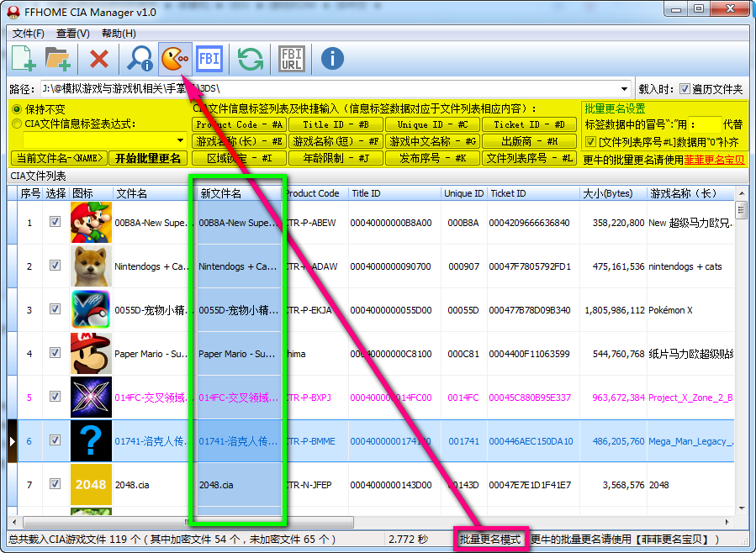Toggle the 遍历文件夹 checkbox

685,89
